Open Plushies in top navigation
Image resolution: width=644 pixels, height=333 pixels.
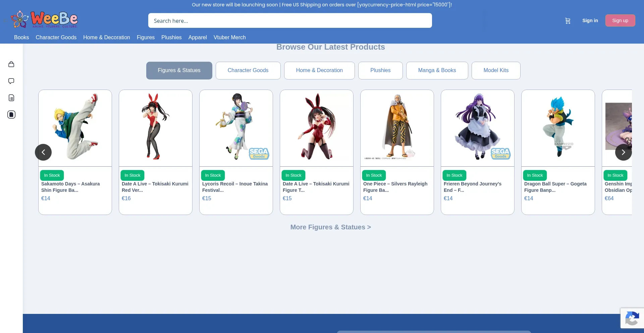point(171,37)
